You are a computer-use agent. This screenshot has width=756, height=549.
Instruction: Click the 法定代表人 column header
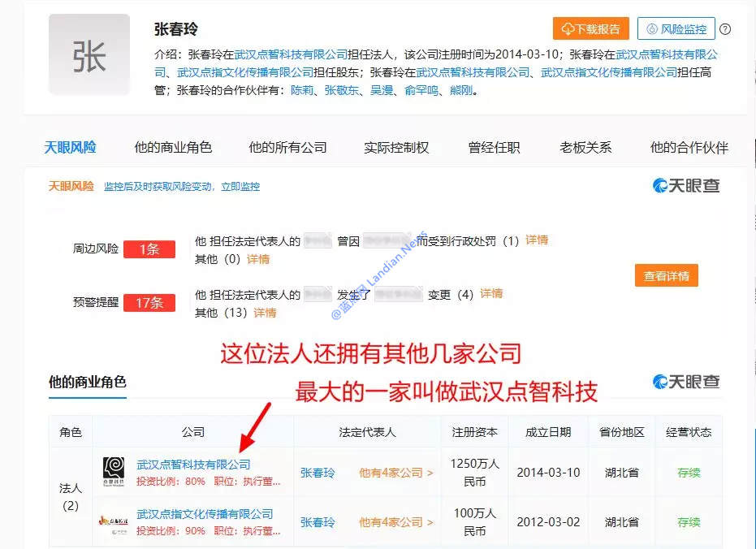coord(367,432)
